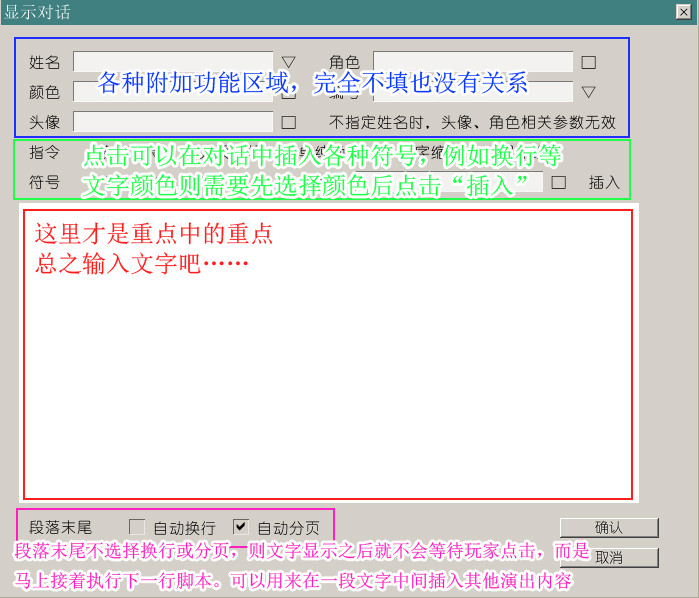Click into the 角色 input field
699x598 pixels.
(473, 62)
